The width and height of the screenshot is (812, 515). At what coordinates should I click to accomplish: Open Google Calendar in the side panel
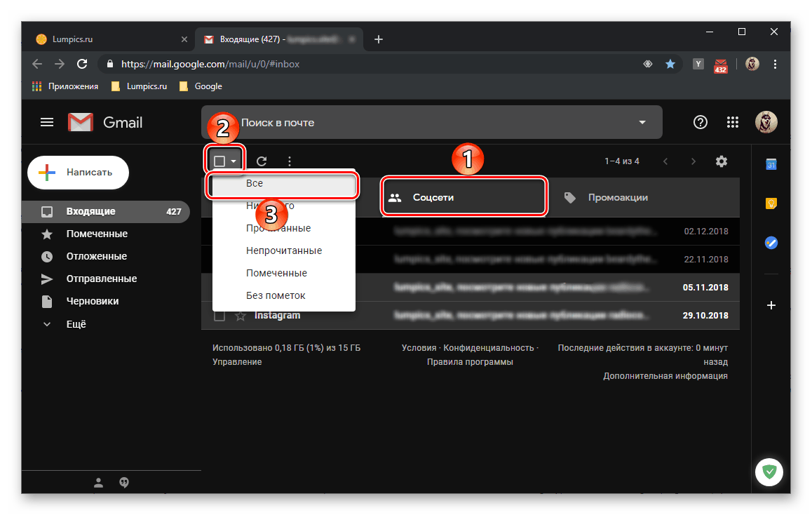point(771,164)
